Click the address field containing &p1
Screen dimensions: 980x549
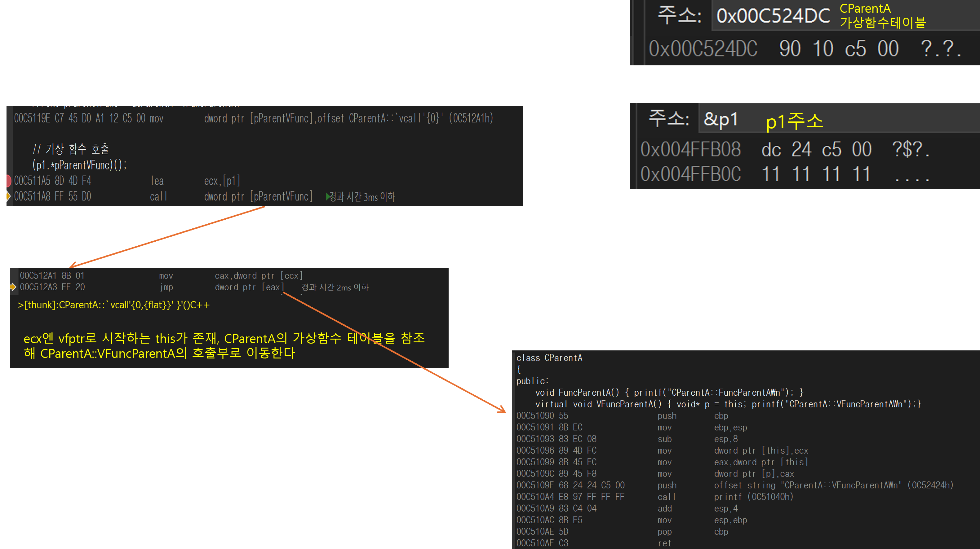pos(721,119)
